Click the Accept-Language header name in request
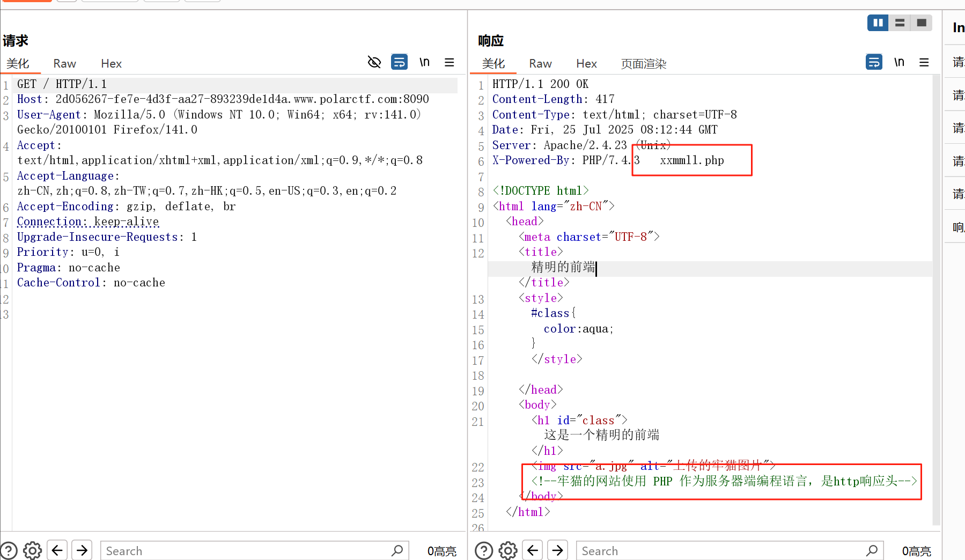 [65, 176]
